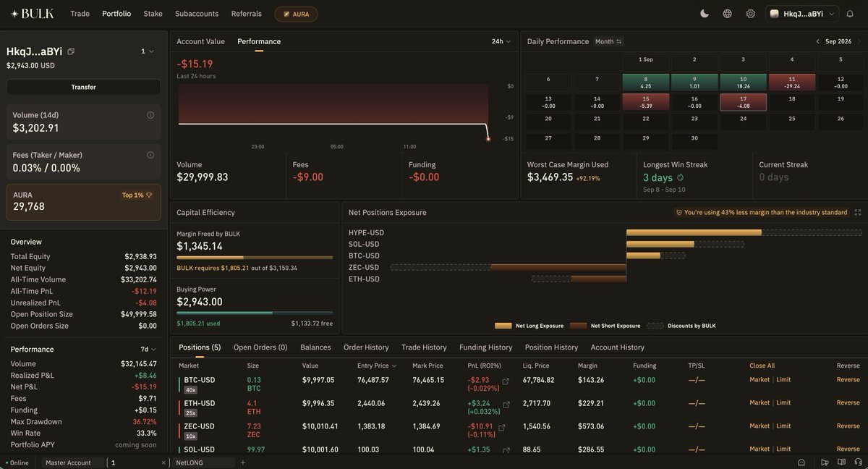The width and height of the screenshot is (868, 469).
Task: Click Transfer button
Action: pos(83,87)
